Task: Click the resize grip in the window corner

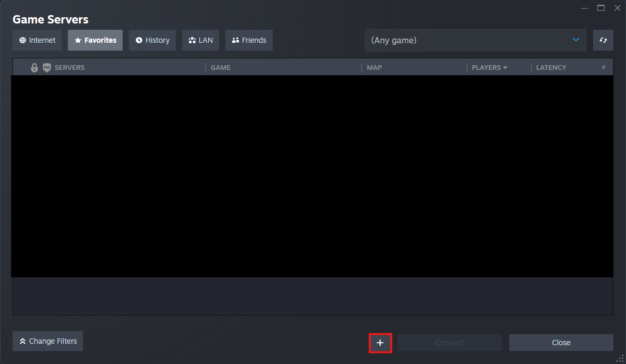Action: tap(621, 359)
